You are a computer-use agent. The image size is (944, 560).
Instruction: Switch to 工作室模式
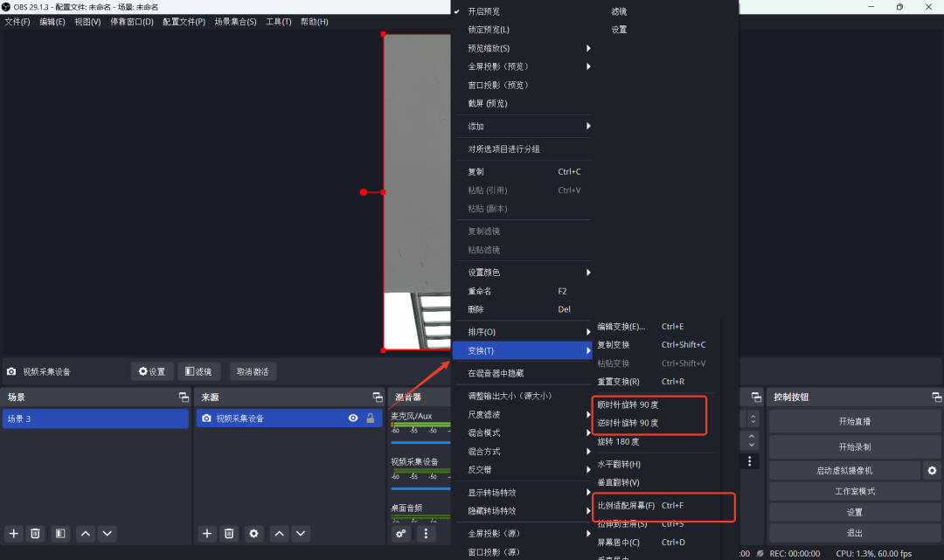(854, 491)
